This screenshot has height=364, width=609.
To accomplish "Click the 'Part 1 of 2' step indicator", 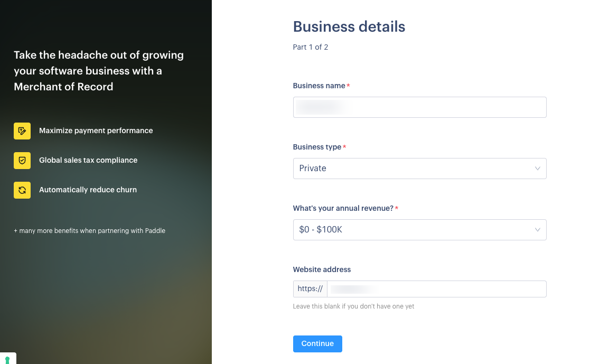I will click(x=311, y=47).
